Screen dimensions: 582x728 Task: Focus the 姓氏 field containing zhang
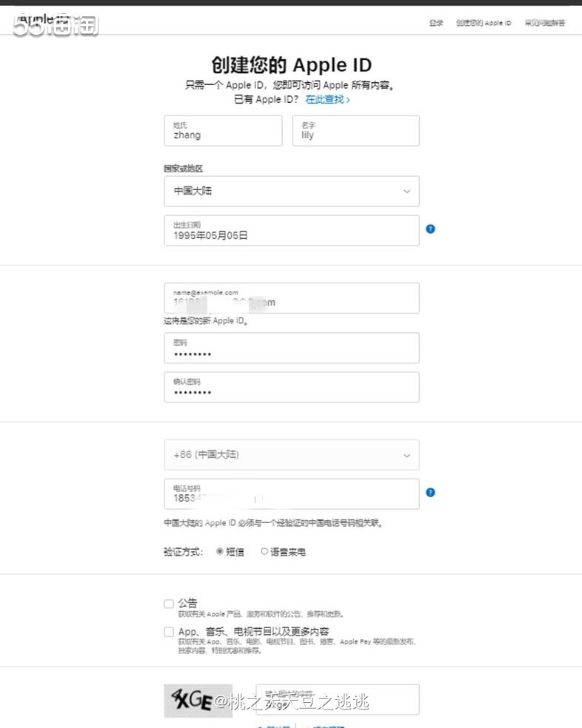tap(223, 131)
